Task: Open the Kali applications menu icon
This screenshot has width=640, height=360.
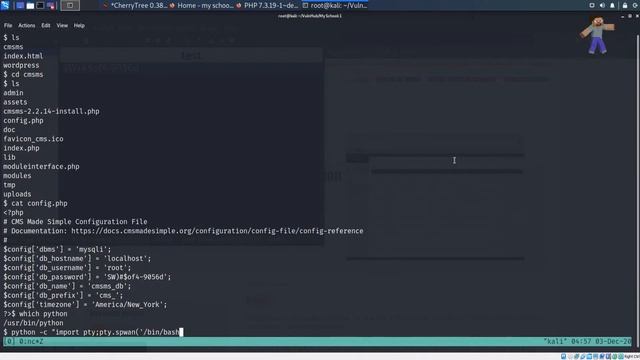Action: (x=4, y=5)
